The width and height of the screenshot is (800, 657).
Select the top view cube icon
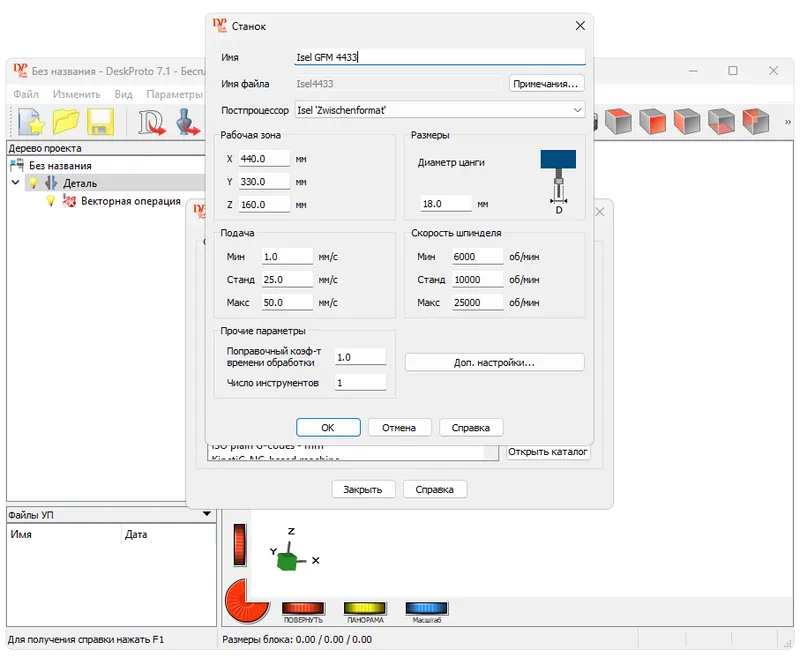tap(618, 121)
